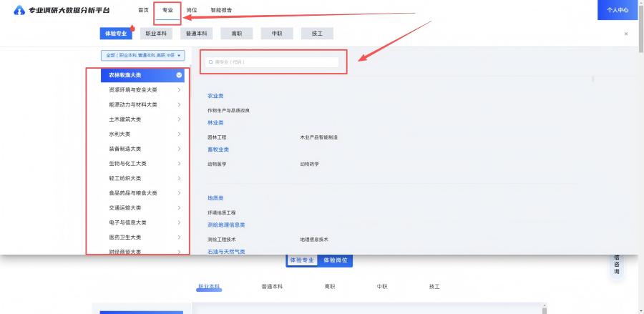Open major 动物药学
The image size is (644, 314).
(x=310, y=165)
